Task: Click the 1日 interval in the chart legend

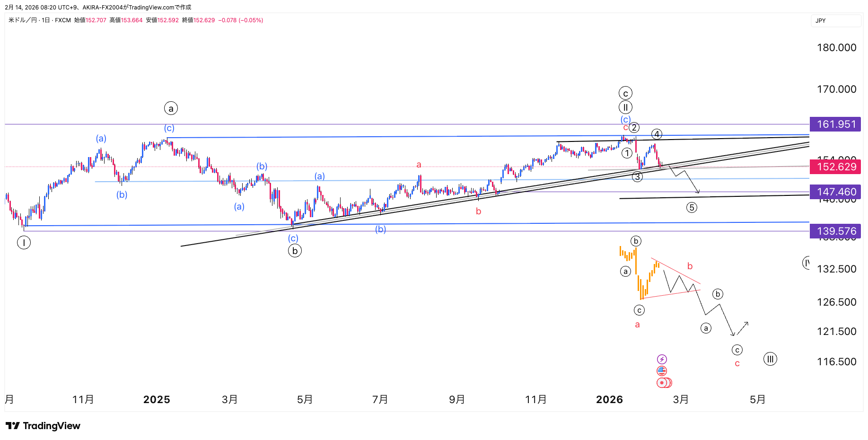Action: pos(45,20)
